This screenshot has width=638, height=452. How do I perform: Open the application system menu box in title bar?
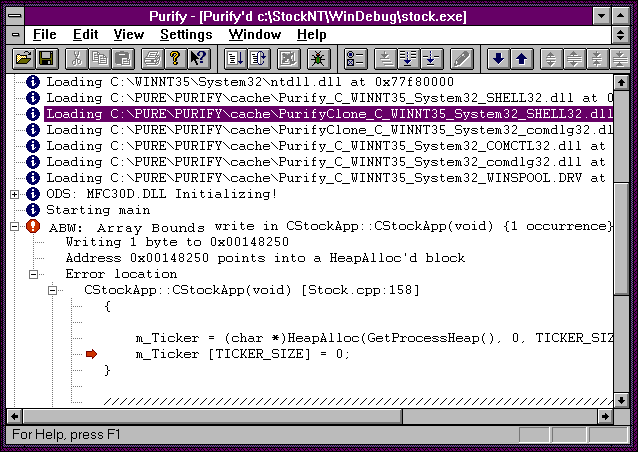click(15, 16)
